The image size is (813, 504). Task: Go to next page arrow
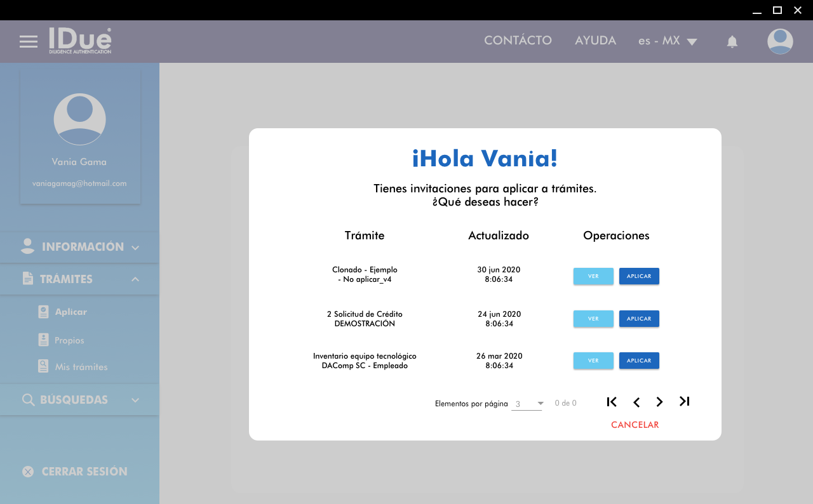659,402
